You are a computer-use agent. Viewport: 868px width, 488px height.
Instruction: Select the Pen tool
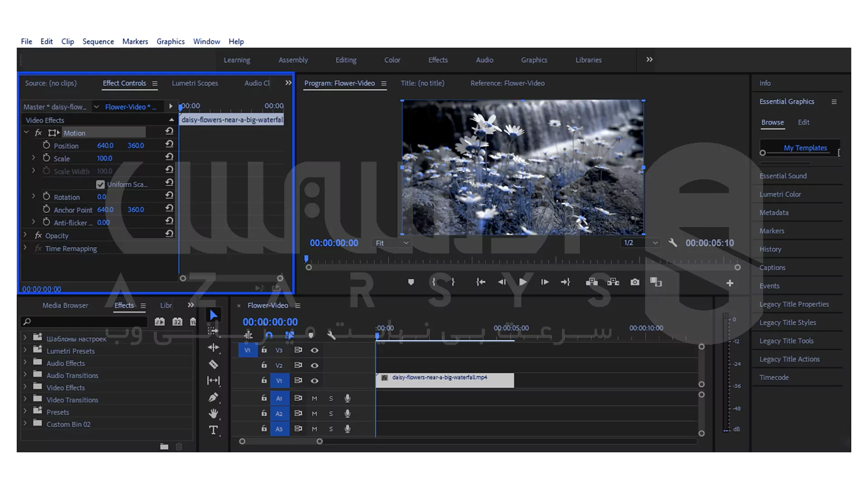pos(213,397)
